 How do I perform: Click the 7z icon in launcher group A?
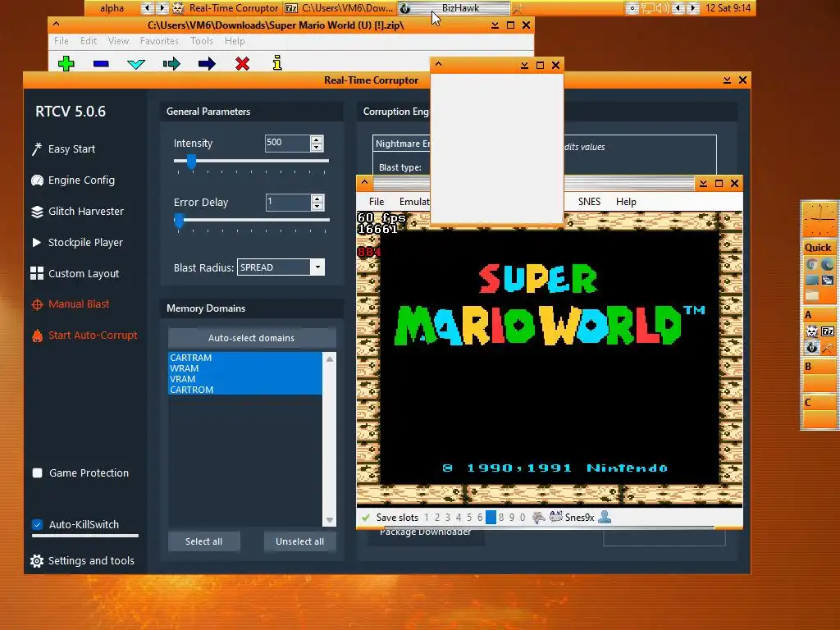[x=828, y=331]
